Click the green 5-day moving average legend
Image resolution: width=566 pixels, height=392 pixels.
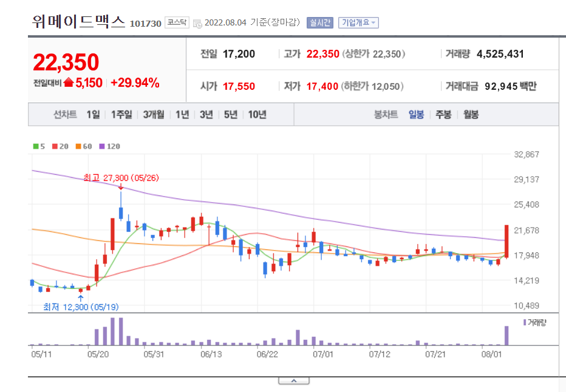tap(39, 146)
